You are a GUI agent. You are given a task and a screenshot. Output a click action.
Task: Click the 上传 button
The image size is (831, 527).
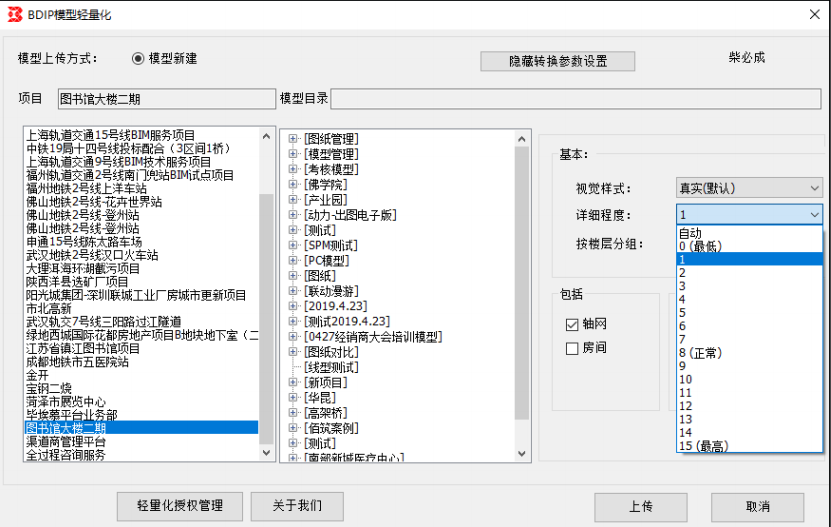coord(641,507)
